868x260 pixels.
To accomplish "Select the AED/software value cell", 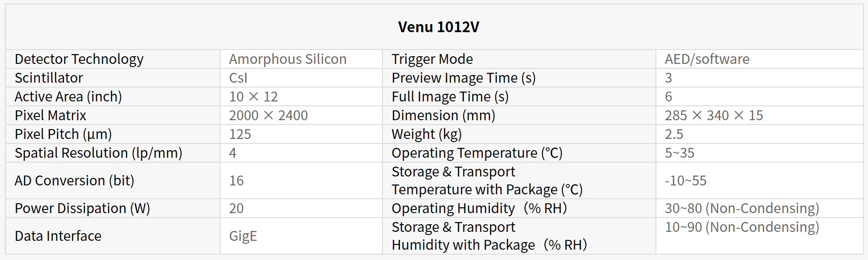I will [707, 59].
